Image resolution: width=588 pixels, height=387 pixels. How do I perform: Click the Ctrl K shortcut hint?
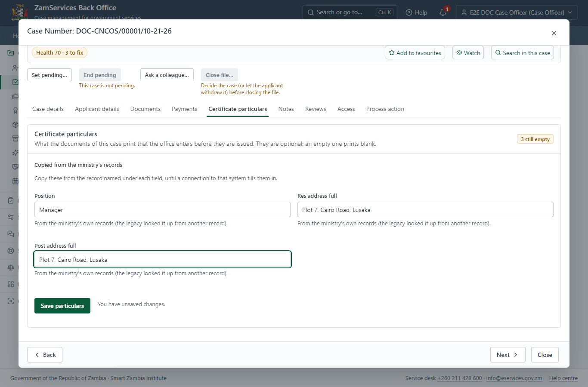click(x=385, y=12)
